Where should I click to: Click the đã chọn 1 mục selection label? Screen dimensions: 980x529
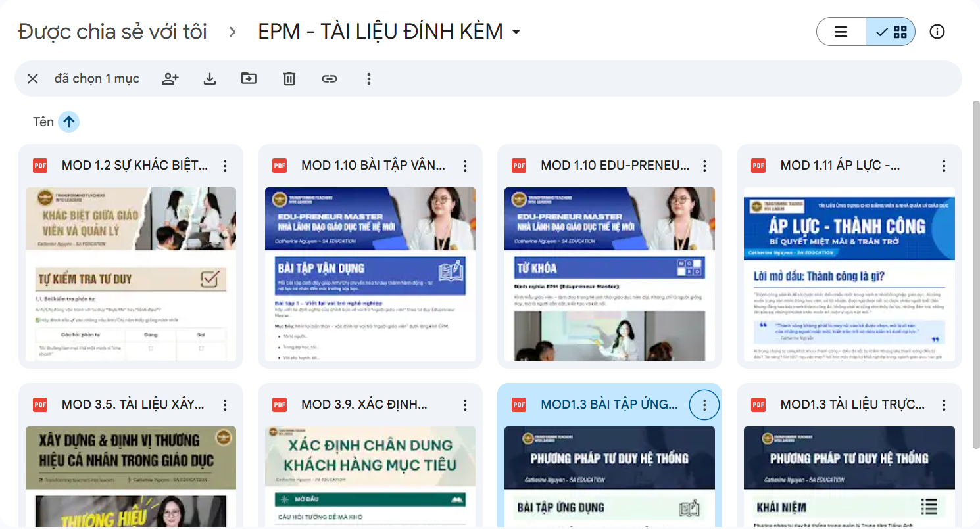(97, 79)
